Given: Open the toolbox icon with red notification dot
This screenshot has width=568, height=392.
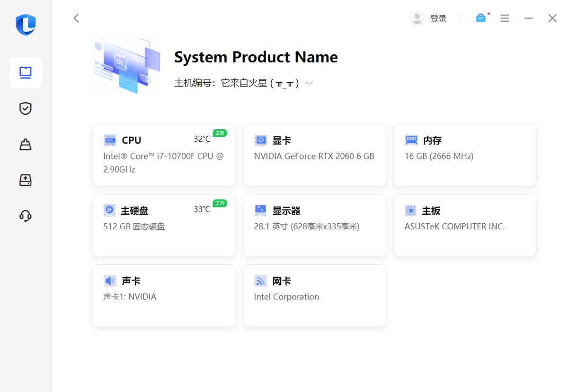Looking at the screenshot, I should pyautogui.click(x=481, y=18).
